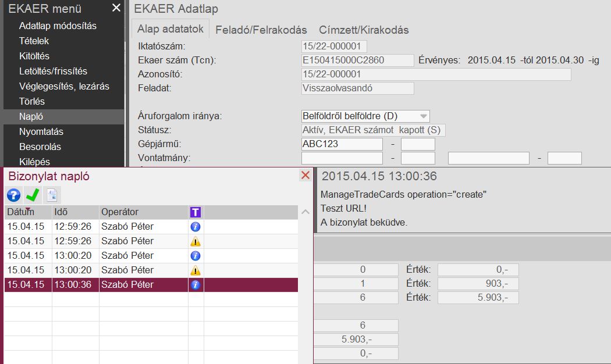Click the document copy icon in napló toolbar
This screenshot has width=611, height=364.
pos(52,195)
